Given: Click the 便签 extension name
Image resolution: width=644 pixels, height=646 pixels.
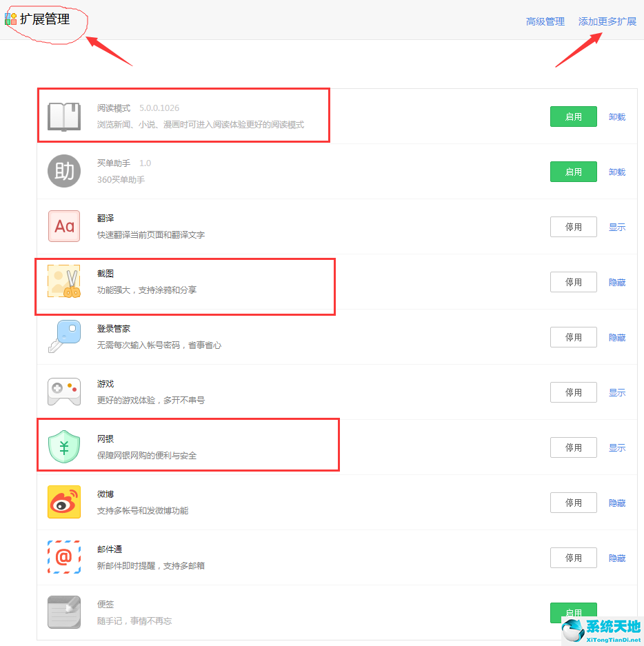Looking at the screenshot, I should (x=105, y=605).
